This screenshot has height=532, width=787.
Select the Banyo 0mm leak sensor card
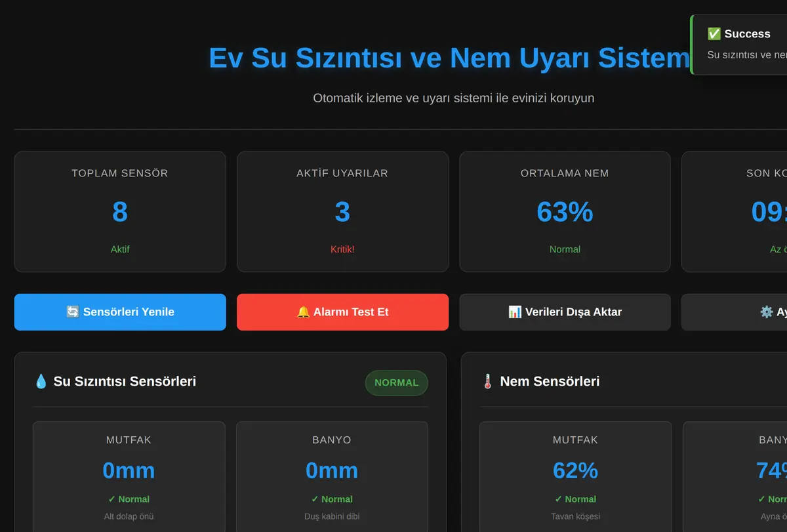pyautogui.click(x=332, y=477)
